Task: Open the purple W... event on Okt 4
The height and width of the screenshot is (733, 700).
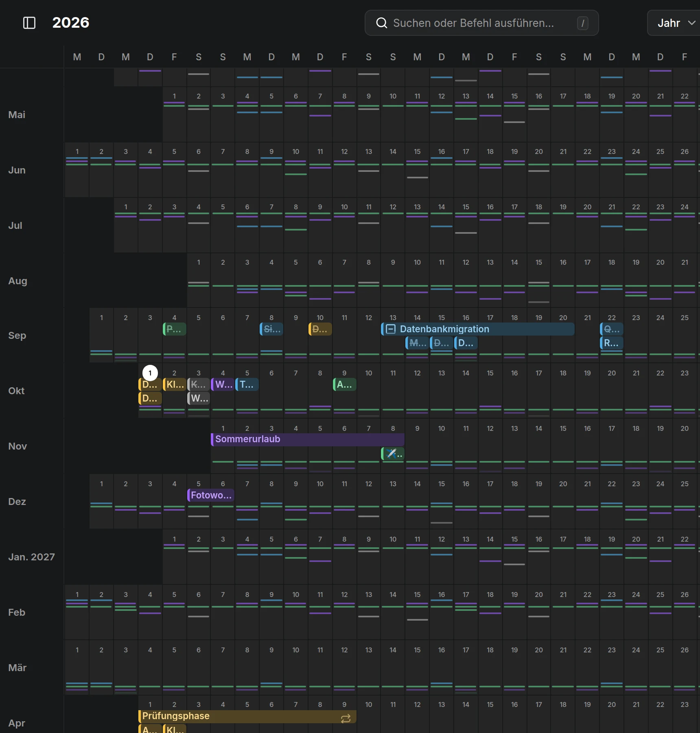Action: coord(223,384)
